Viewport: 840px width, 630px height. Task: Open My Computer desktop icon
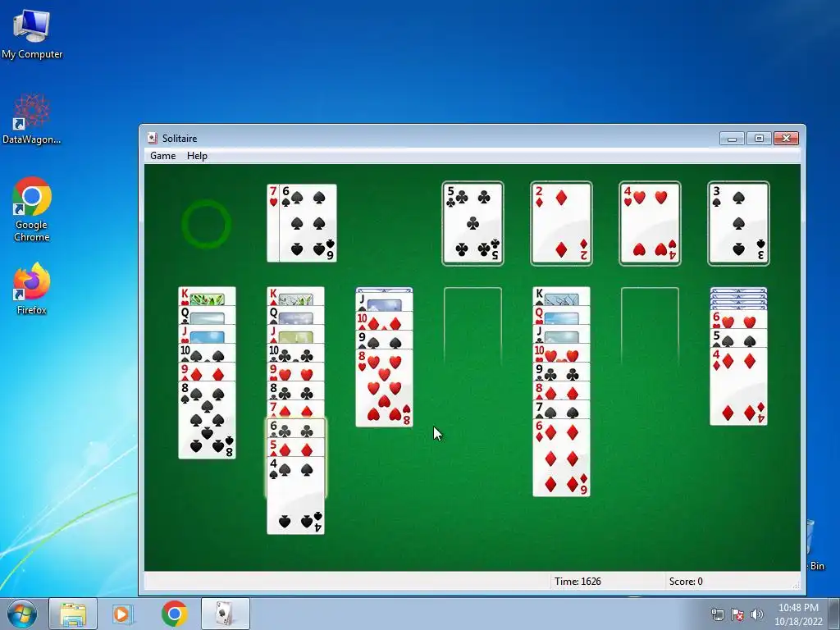pyautogui.click(x=32, y=34)
